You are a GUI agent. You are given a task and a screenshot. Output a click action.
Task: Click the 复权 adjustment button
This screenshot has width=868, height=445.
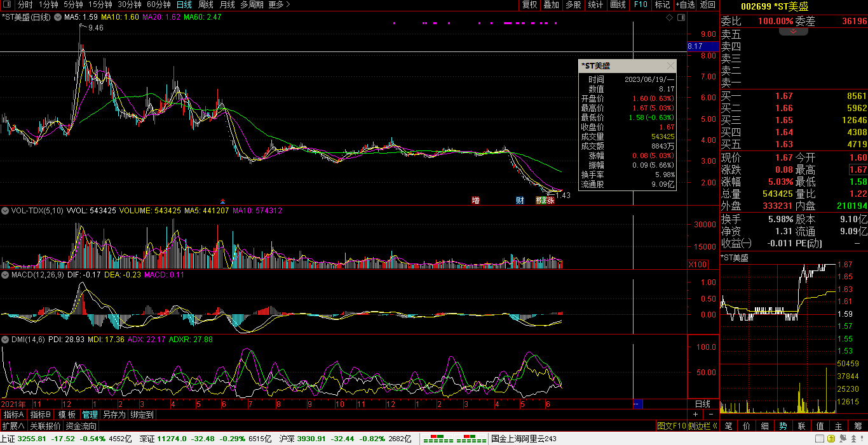(x=529, y=4)
